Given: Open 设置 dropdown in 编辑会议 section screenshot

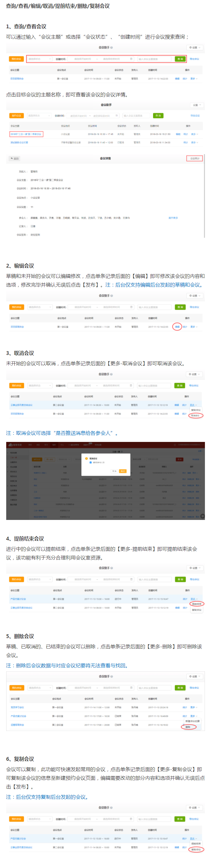Looking at the screenshot, I should (x=195, y=296).
